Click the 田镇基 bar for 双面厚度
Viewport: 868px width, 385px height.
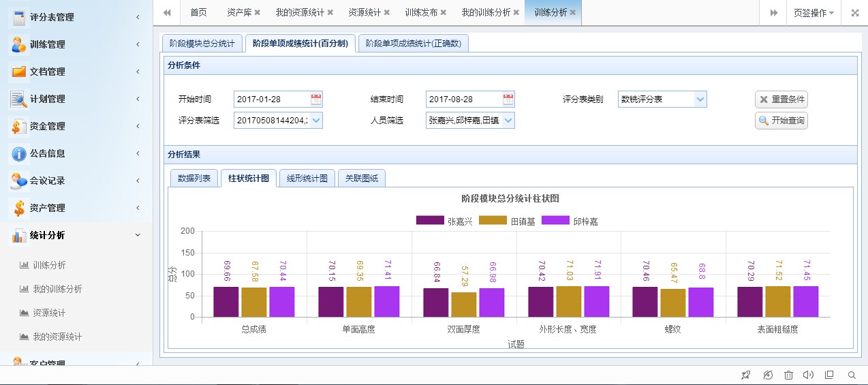[464, 305]
